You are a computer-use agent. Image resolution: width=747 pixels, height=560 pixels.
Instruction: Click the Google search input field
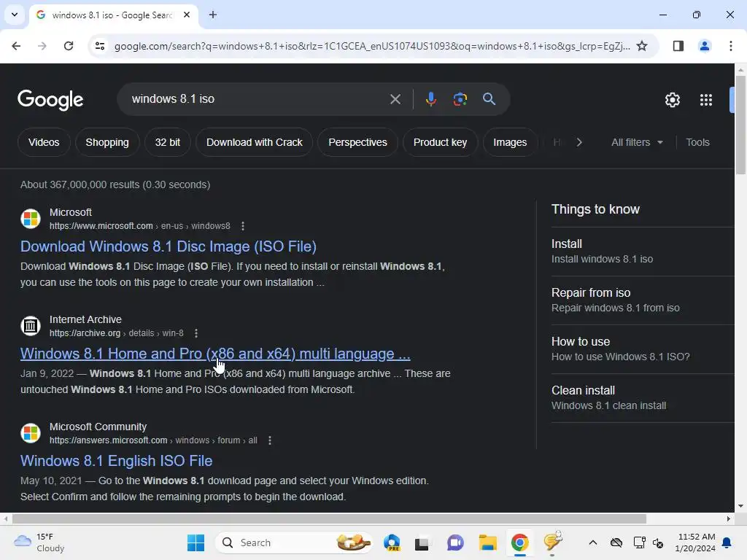(x=256, y=99)
